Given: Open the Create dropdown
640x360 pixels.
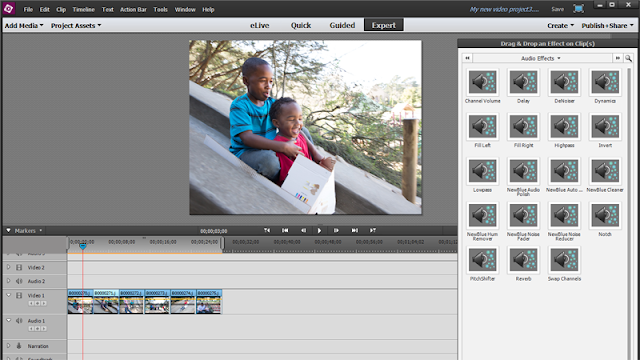Looking at the screenshot, I should (x=560, y=25).
